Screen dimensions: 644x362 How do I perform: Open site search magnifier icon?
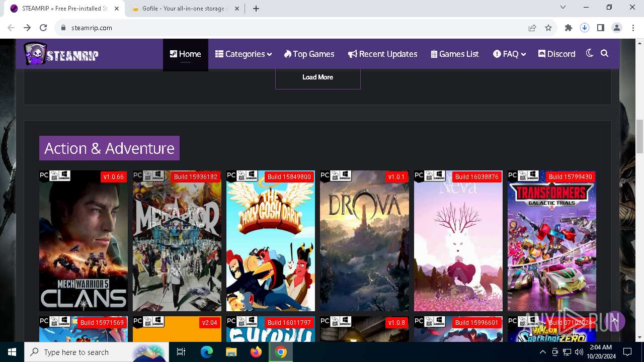click(x=605, y=53)
